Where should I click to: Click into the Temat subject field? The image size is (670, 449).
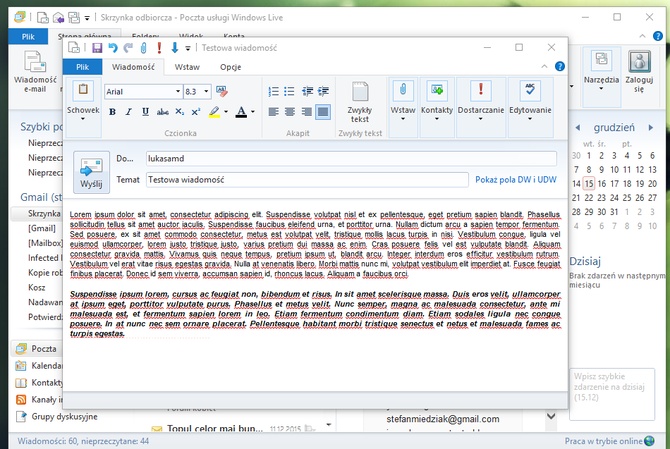[x=305, y=179]
